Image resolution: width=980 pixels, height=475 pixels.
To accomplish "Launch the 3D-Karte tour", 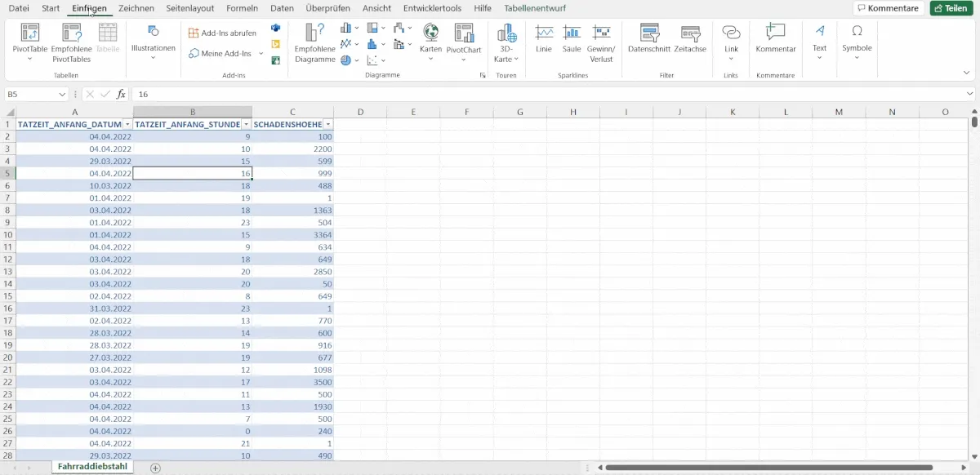I will pos(506,42).
